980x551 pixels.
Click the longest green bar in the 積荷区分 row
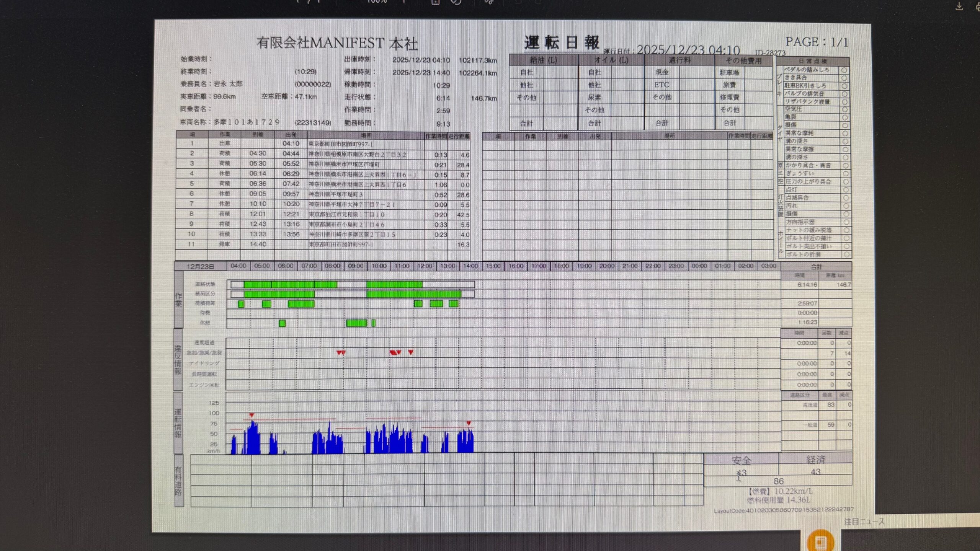pos(414,294)
